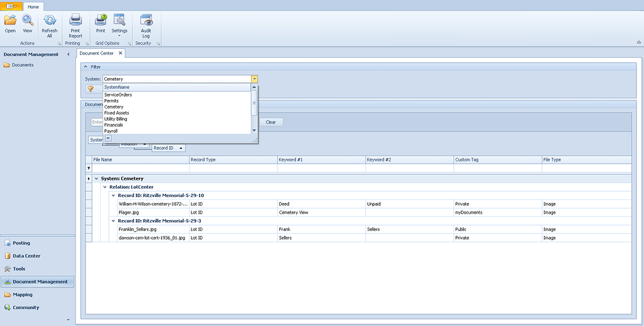Click the System combo box text field
Image resolution: width=644 pixels, height=326 pixels.
177,79
